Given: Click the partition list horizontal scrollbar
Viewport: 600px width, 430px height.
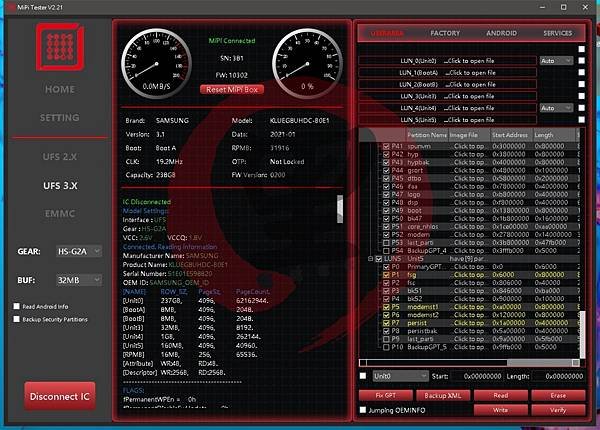Looking at the screenshot, I should (469, 362).
